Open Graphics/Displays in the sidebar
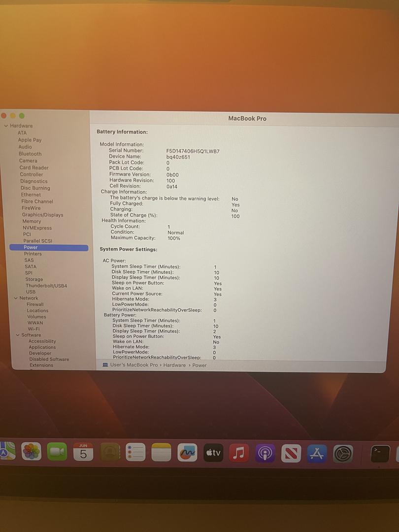This screenshot has height=532, width=399. (x=43, y=215)
